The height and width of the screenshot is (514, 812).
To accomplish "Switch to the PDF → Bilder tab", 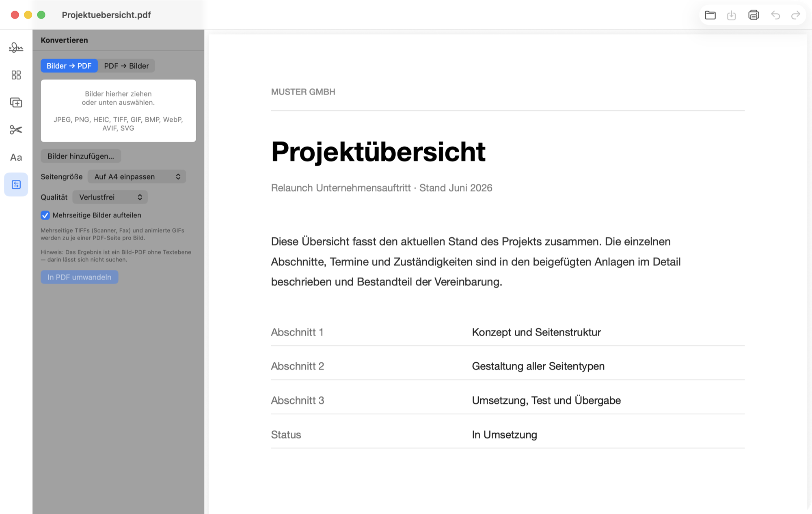I will click(x=126, y=66).
